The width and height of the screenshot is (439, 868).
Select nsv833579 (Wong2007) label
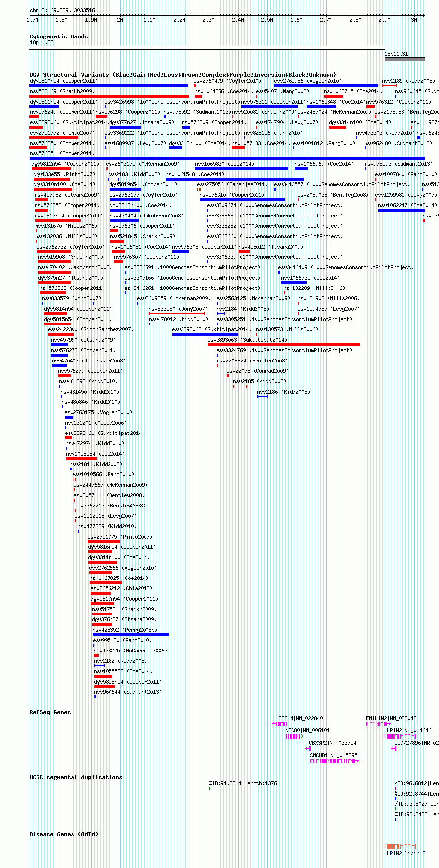tap(72, 298)
